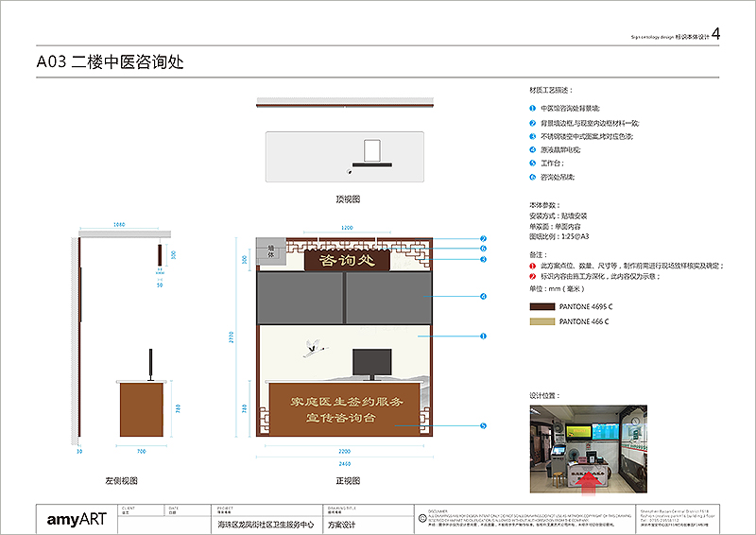
Task: Click the flying crane illustration
Action: point(315,348)
